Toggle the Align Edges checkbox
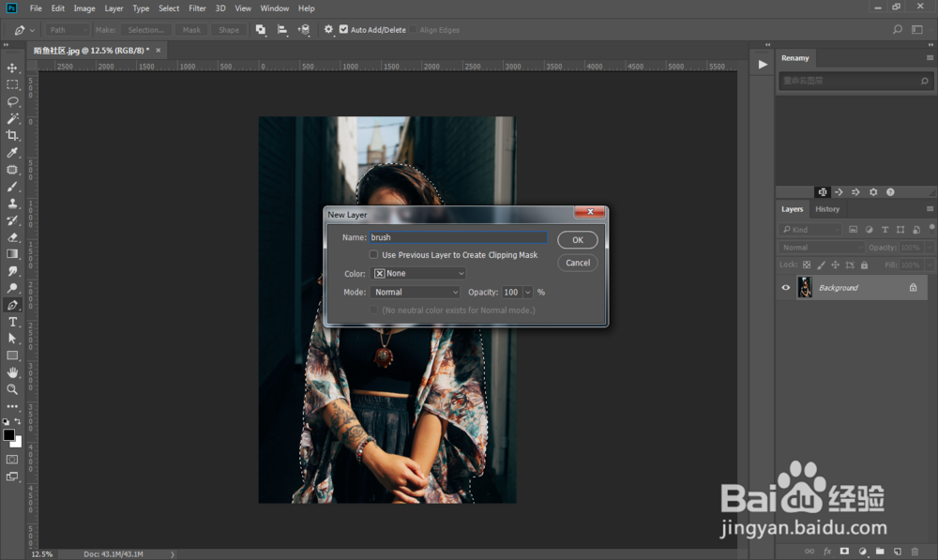The width and height of the screenshot is (938, 560). [413, 29]
